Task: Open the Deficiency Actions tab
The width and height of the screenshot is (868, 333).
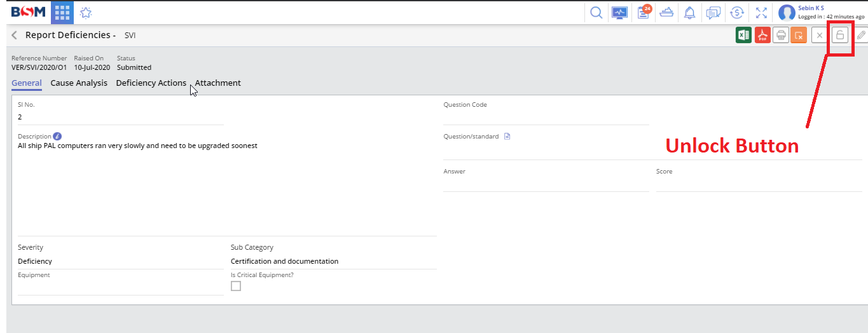Action: pyautogui.click(x=151, y=83)
